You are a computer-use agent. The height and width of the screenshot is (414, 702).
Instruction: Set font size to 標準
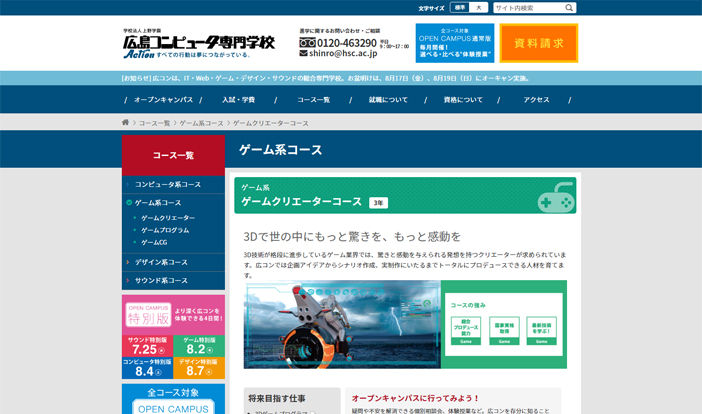pyautogui.click(x=460, y=8)
